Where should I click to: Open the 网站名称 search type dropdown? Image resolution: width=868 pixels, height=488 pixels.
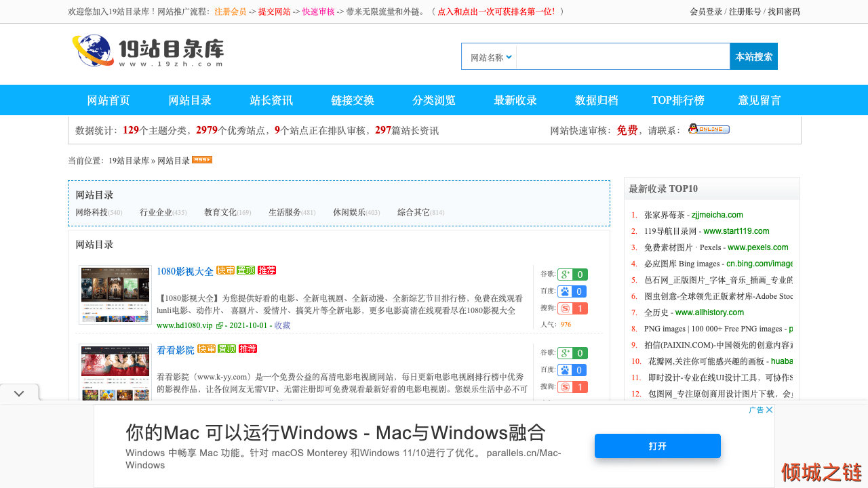coord(492,58)
